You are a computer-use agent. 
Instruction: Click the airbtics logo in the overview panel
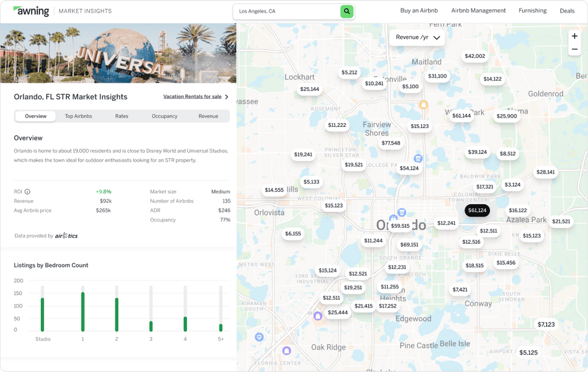66,235
